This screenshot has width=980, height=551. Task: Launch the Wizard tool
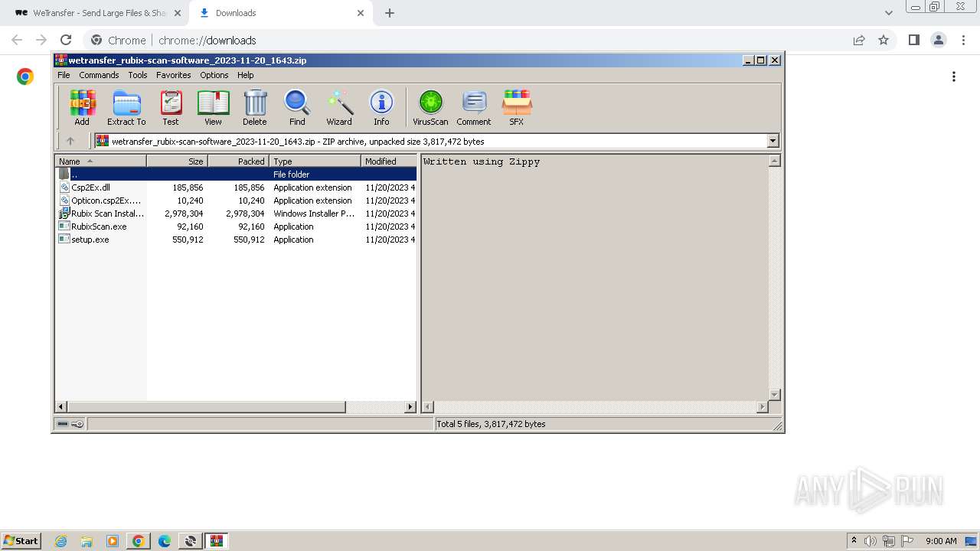point(339,107)
